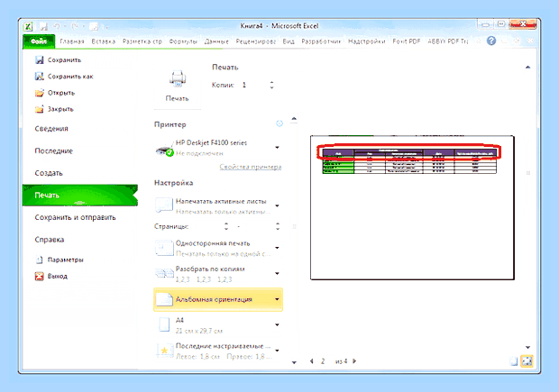Toggle zoom to page button
559x392 pixels.
pyautogui.click(x=527, y=361)
